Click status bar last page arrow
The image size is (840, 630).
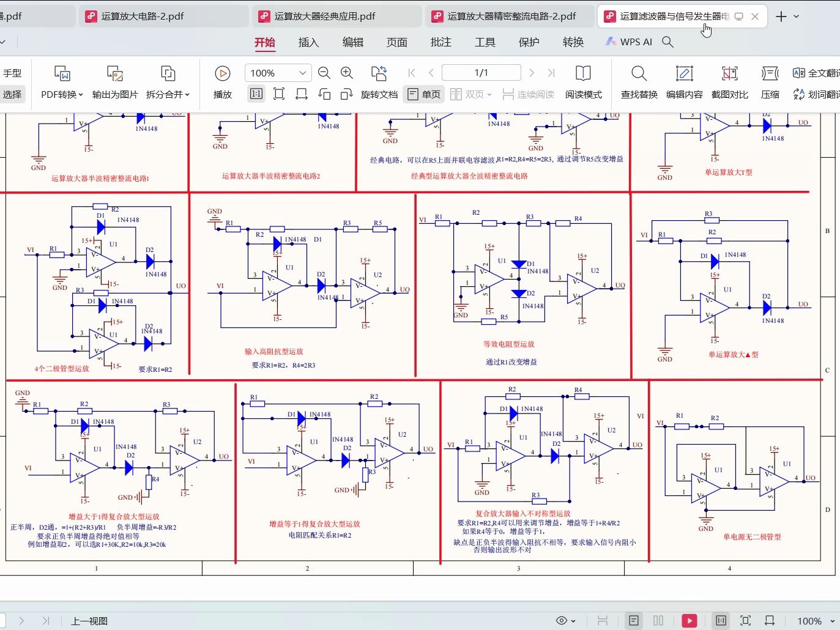click(46, 621)
